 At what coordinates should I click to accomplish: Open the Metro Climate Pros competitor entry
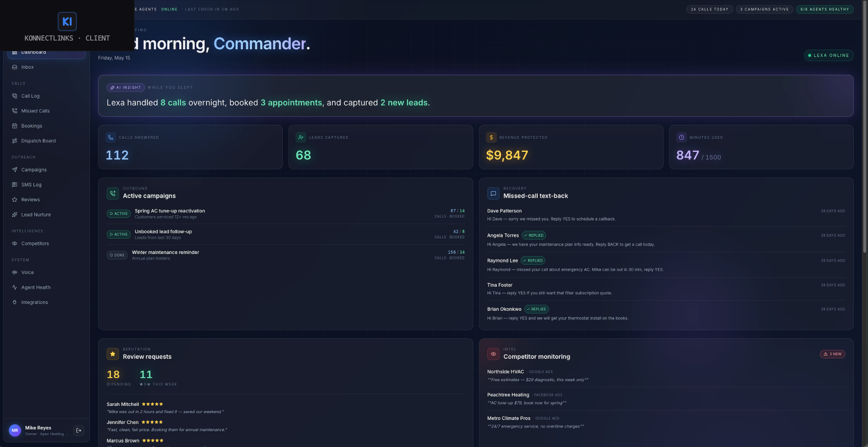pos(666,422)
